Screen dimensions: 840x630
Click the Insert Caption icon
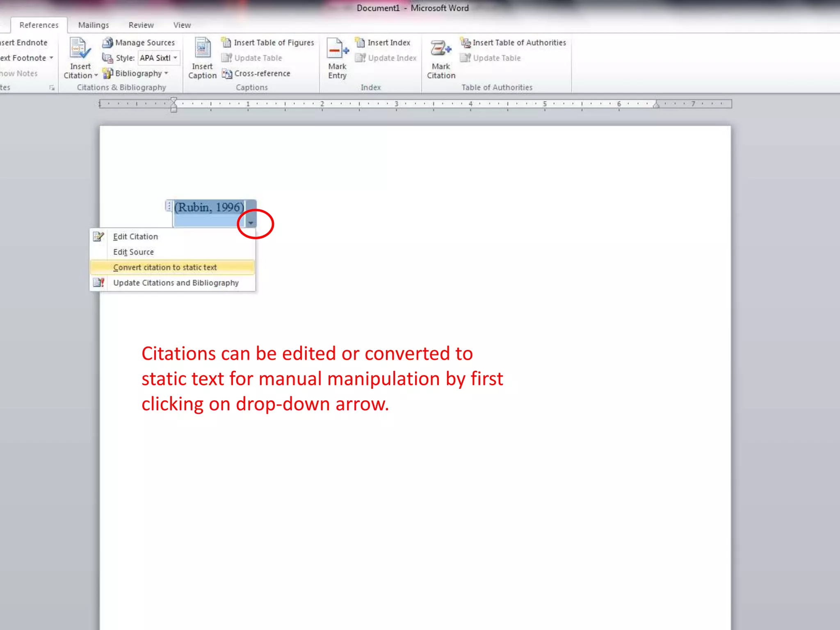203,48
